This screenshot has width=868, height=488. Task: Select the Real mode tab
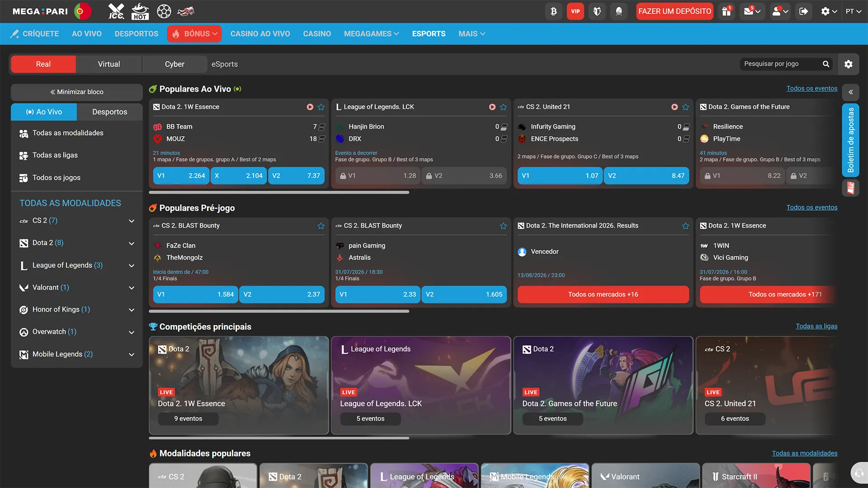pos(43,64)
